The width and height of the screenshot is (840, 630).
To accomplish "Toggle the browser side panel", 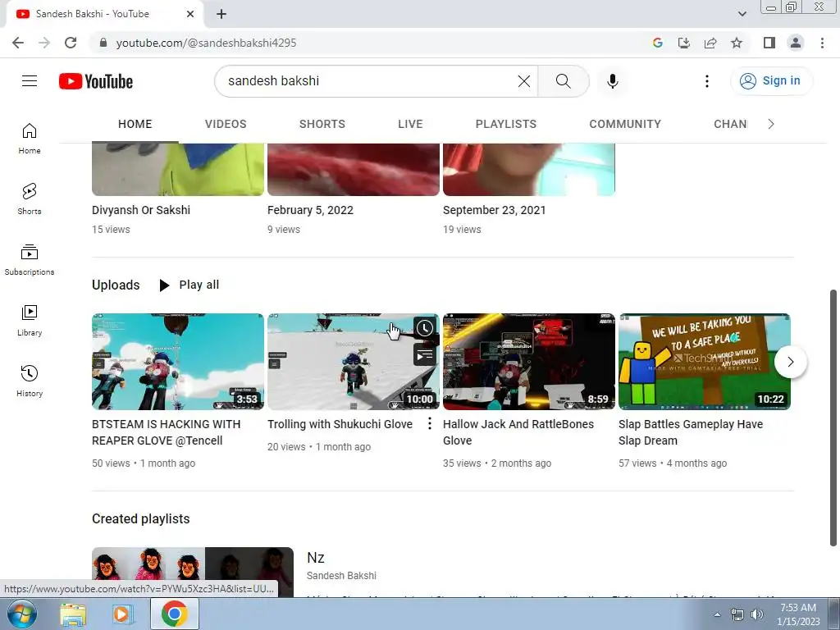I will [769, 43].
